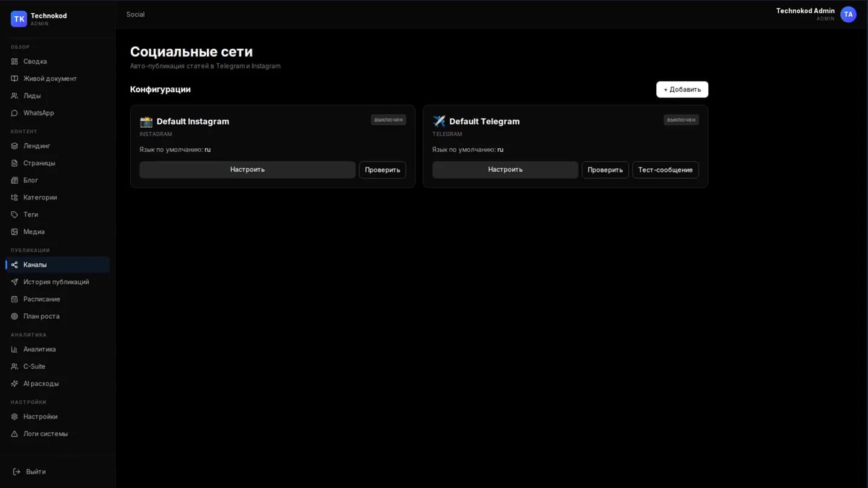Click the Настройки gear icon in sidebar
The image size is (868, 488).
coord(14,417)
